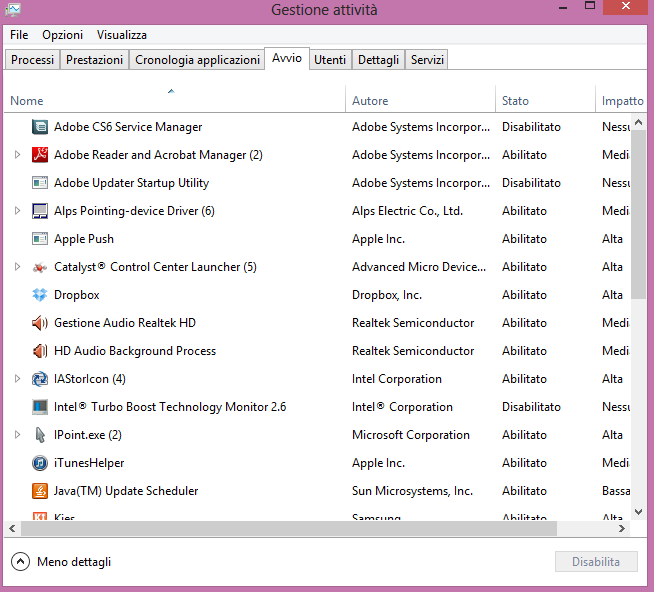654x592 pixels.
Task: Select the Dropbox row name
Action: pos(77,295)
